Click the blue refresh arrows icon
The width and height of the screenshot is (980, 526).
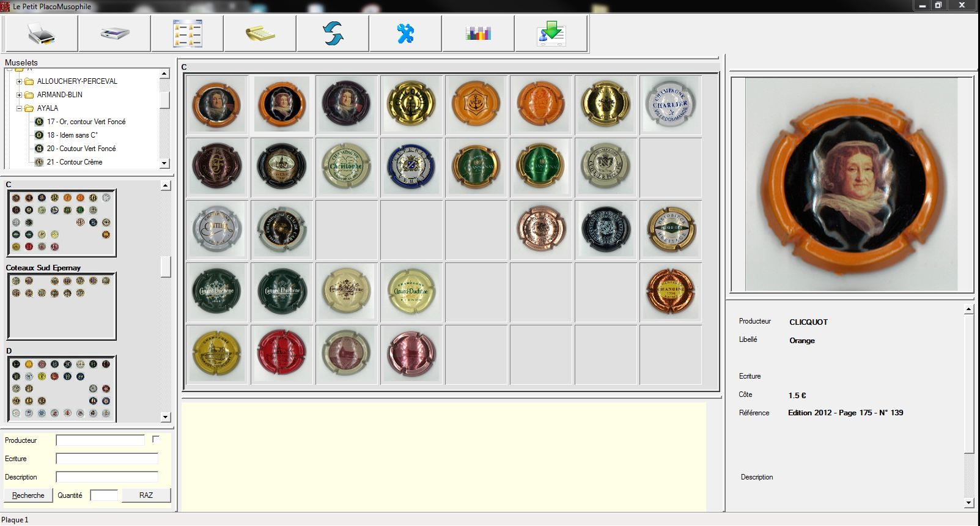(x=333, y=34)
